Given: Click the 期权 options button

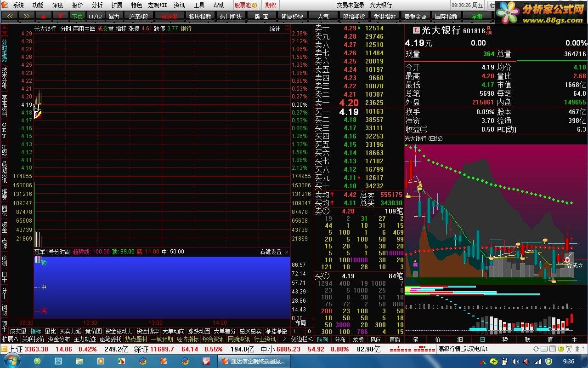Looking at the screenshot, I should [271, 5].
